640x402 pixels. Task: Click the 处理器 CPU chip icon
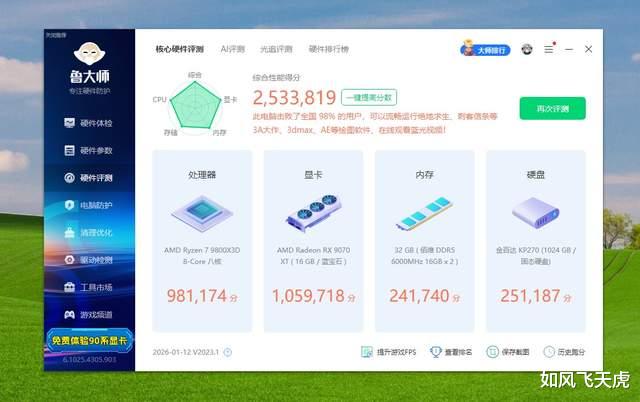(x=202, y=213)
